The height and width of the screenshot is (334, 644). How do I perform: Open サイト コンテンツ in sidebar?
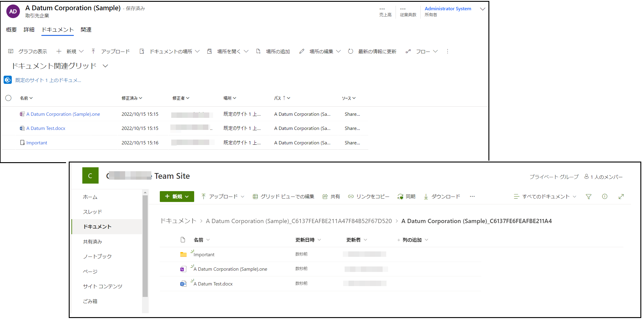103,286
